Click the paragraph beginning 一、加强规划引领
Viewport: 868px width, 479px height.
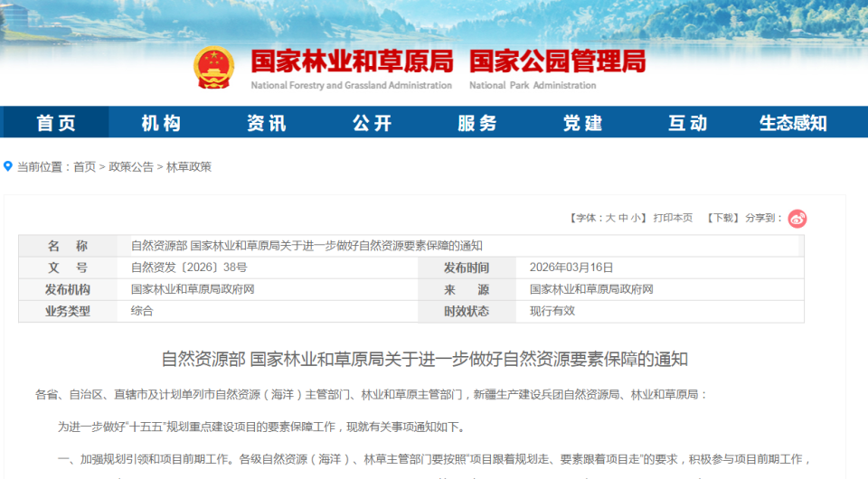(434, 459)
